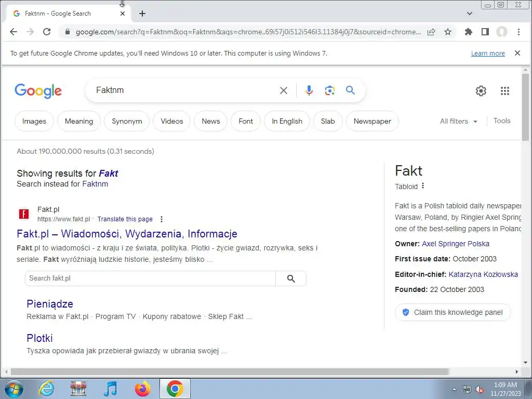
Task: Click the horizontal page scrollbar thumb
Action: click(230, 372)
